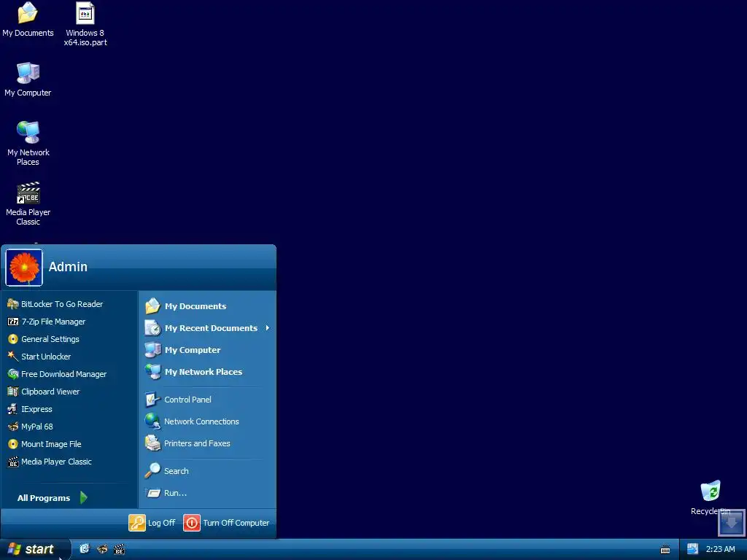
Task: Click the first Quick Launch icon on taskbar
Action: [x=85, y=549]
